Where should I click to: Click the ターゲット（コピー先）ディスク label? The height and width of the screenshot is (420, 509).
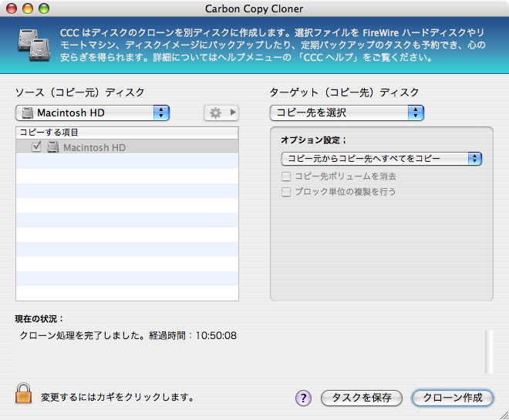(345, 92)
